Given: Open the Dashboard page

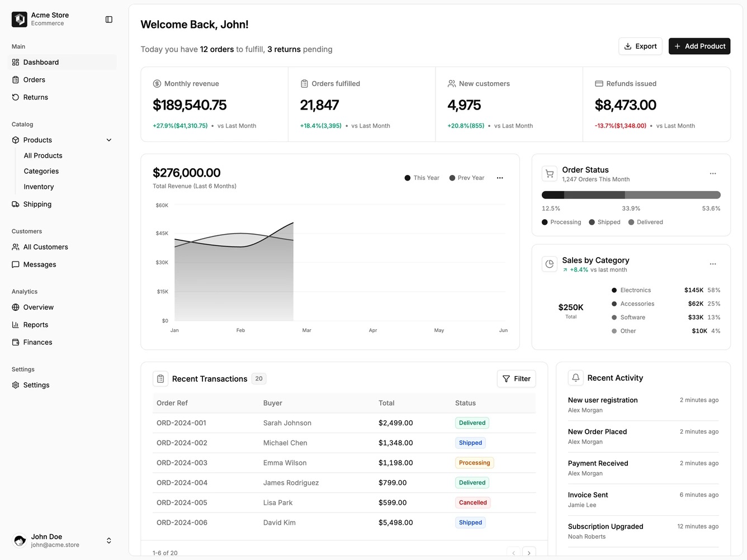Looking at the screenshot, I should click(62, 62).
